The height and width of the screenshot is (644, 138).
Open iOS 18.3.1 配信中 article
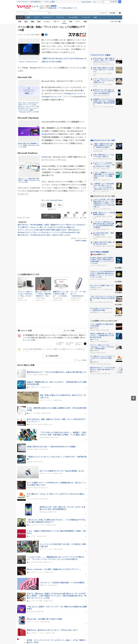pos(57,608)
